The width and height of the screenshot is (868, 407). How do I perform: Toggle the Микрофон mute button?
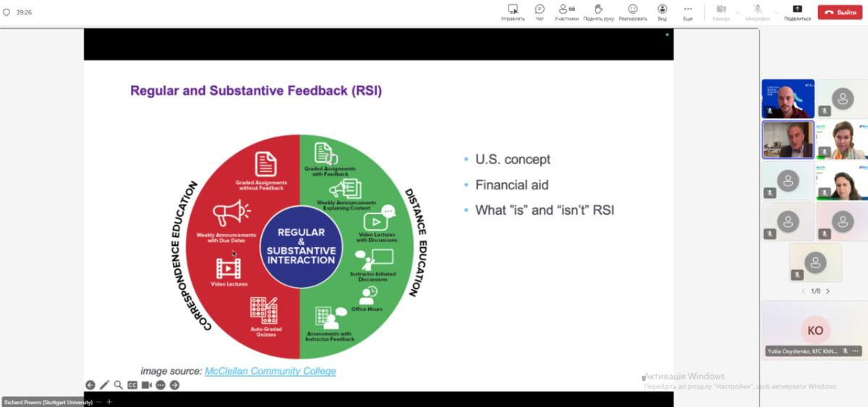(758, 12)
